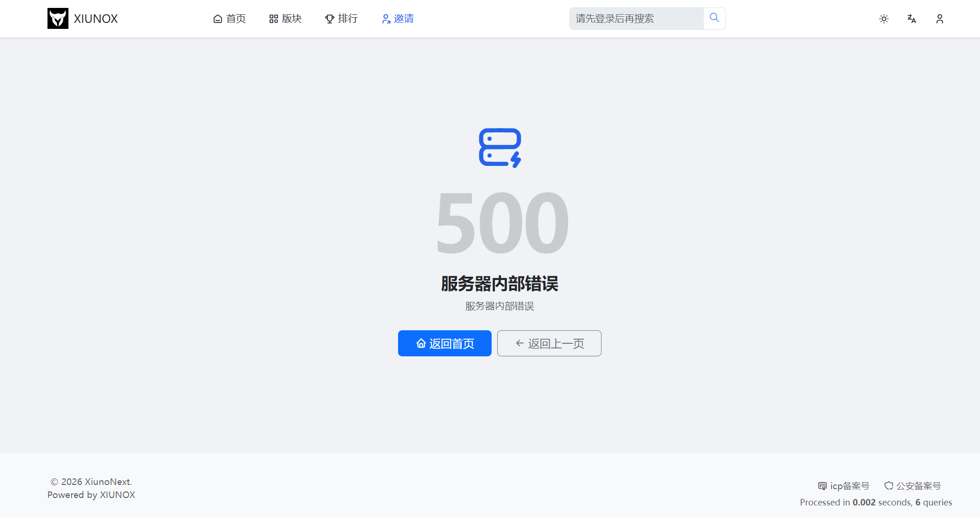Viewport: 980px width, 518px height.
Task: Focus the 请先登录后再搜索 search field
Action: (636, 19)
